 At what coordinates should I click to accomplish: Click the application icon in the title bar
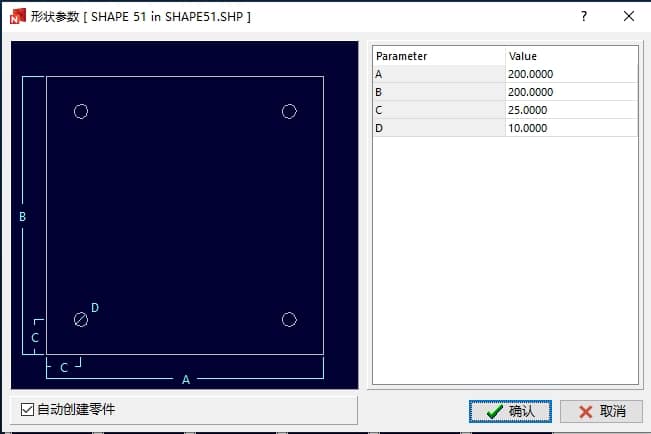click(x=16, y=17)
